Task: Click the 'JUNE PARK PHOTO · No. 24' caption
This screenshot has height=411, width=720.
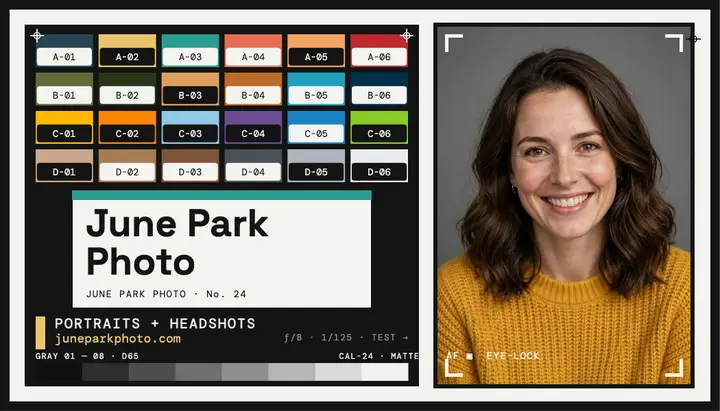Action: [x=166, y=294]
